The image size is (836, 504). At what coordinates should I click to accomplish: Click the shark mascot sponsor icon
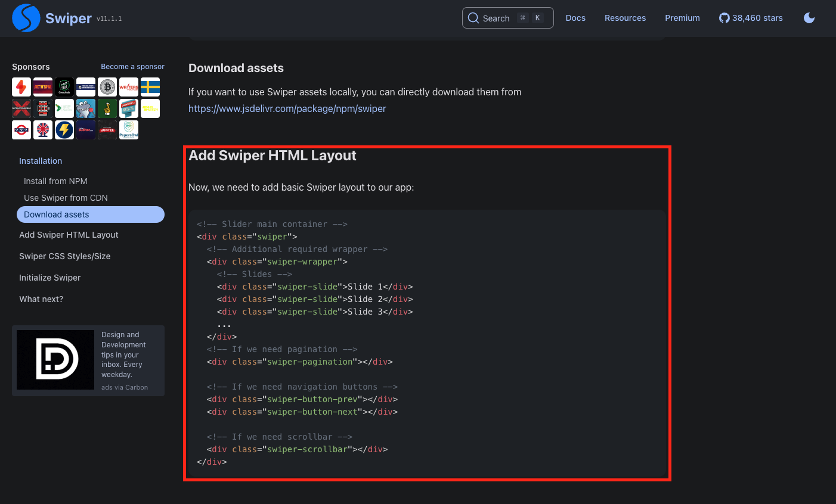tap(85, 108)
